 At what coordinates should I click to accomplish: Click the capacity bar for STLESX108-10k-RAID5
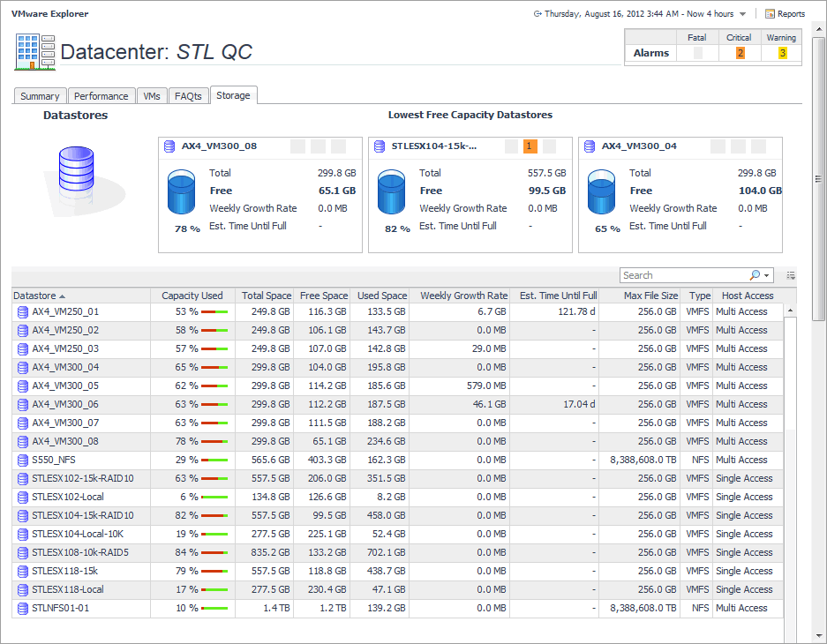click(x=214, y=553)
